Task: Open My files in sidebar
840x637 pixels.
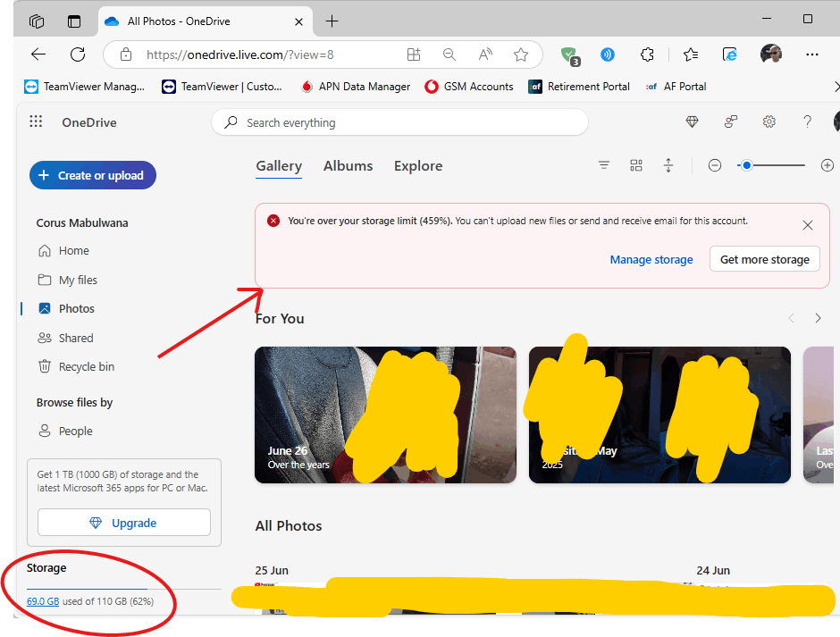Action: [x=68, y=281]
